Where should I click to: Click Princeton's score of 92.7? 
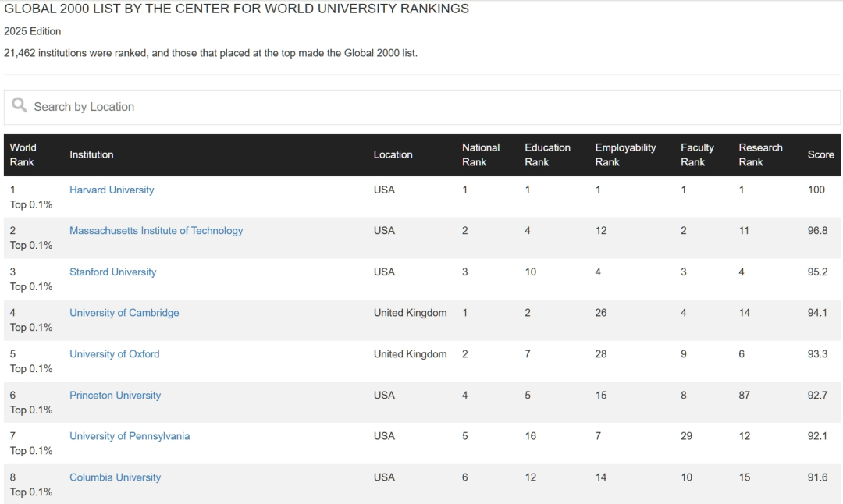coord(817,395)
